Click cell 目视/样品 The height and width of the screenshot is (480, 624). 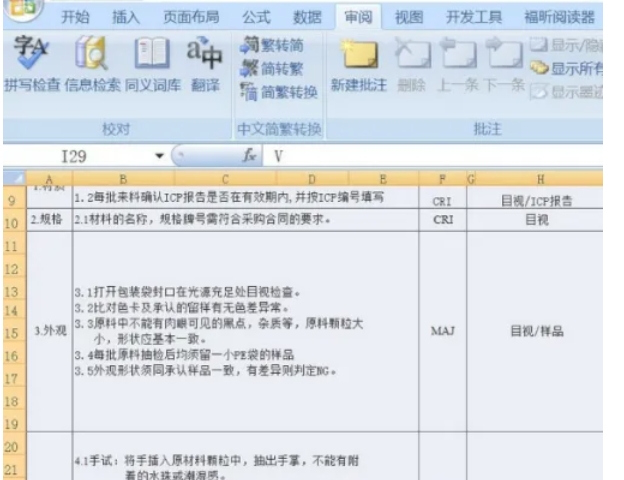(536, 331)
